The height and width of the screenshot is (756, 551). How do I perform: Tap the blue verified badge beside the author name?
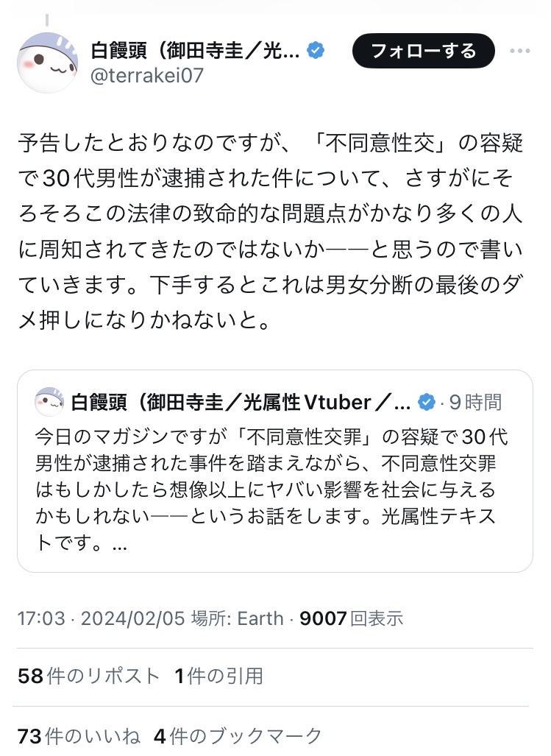316,50
